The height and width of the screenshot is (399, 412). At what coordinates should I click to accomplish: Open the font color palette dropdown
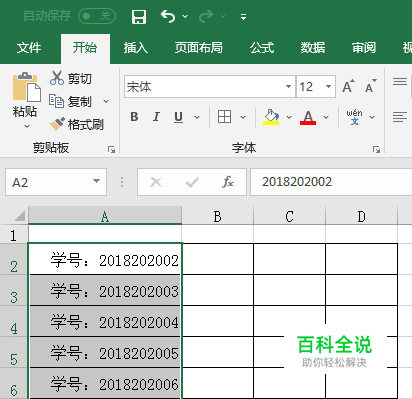tap(326, 117)
